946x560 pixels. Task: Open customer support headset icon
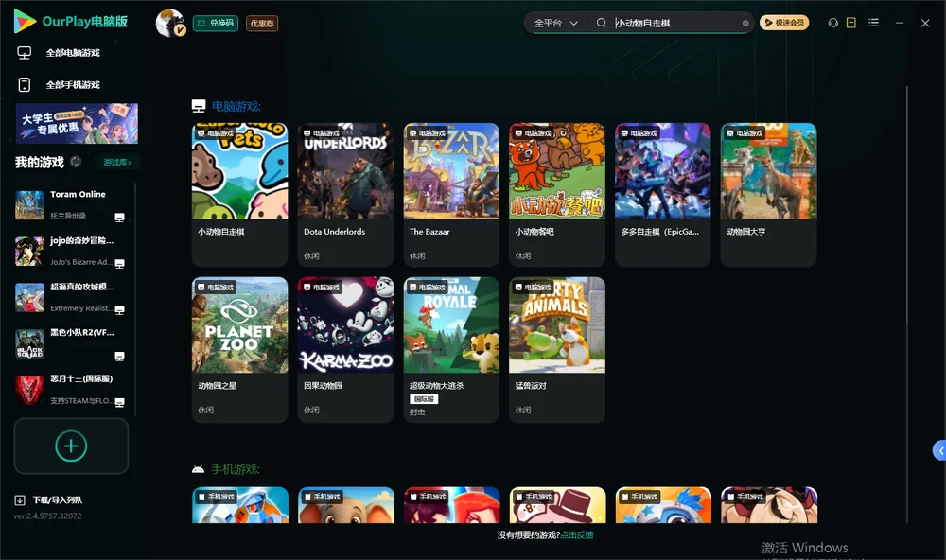click(833, 23)
